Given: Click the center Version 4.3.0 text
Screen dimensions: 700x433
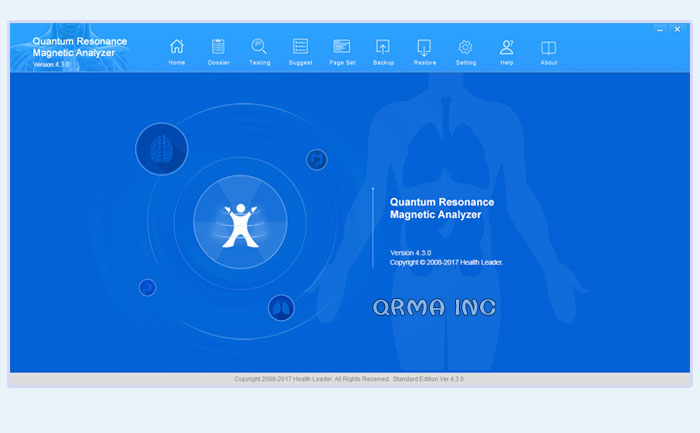Looking at the screenshot, I should pyautogui.click(x=411, y=253).
